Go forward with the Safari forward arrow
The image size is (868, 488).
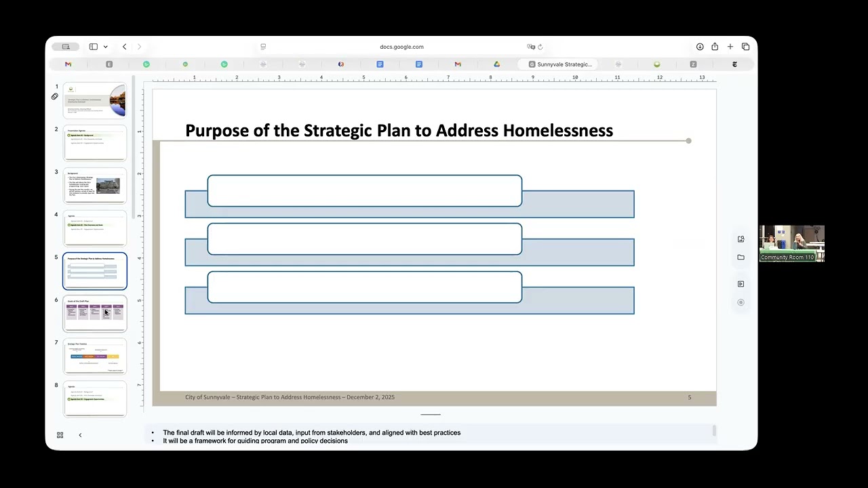[x=139, y=47]
